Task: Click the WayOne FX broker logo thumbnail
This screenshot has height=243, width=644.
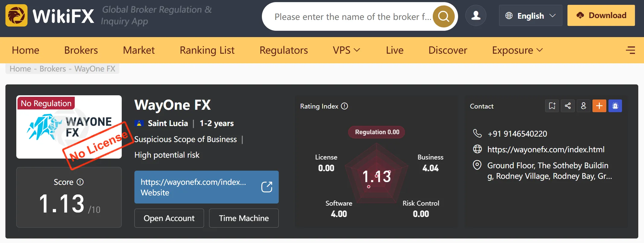Action: [69, 127]
